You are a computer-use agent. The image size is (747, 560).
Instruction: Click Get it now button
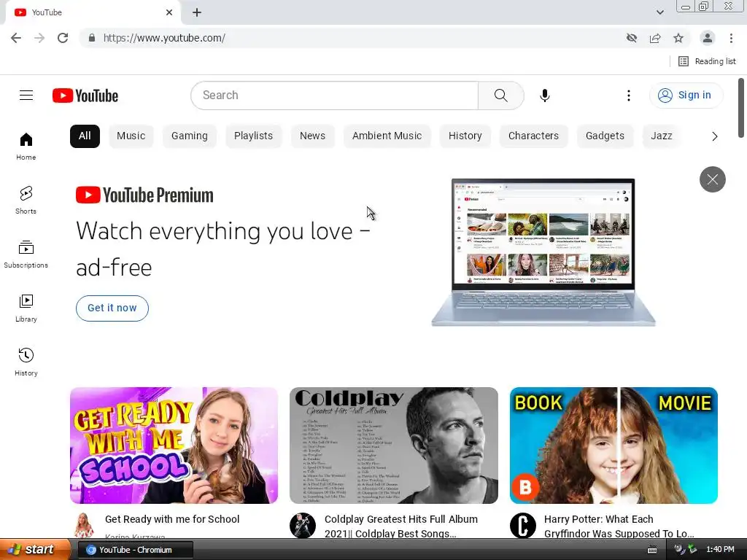112,308
